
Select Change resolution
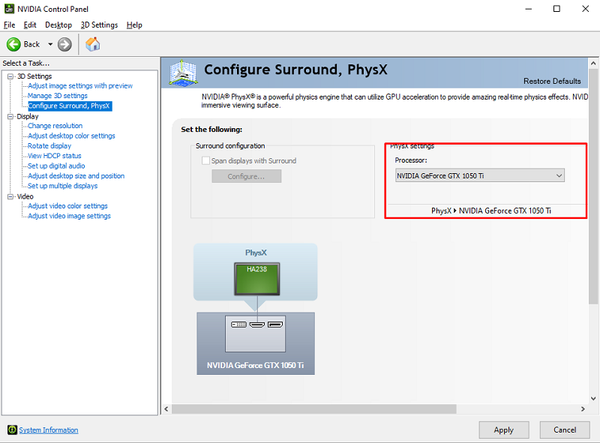click(55, 126)
